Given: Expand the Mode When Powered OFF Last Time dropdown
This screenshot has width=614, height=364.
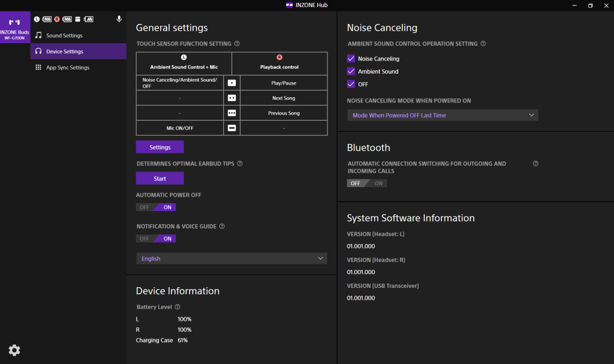Looking at the screenshot, I should 443,115.
